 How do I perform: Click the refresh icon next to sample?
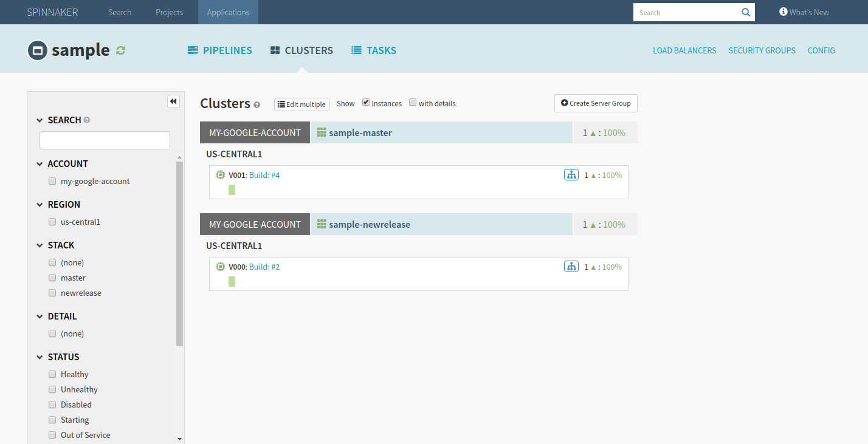point(120,50)
